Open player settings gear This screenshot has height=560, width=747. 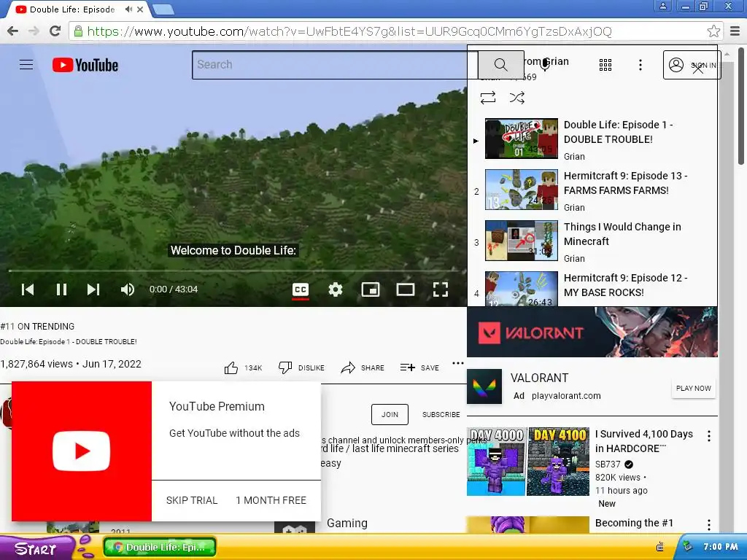tap(336, 289)
